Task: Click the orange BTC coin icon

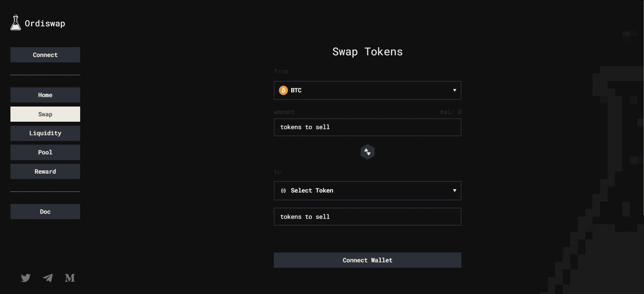Action: click(x=283, y=90)
